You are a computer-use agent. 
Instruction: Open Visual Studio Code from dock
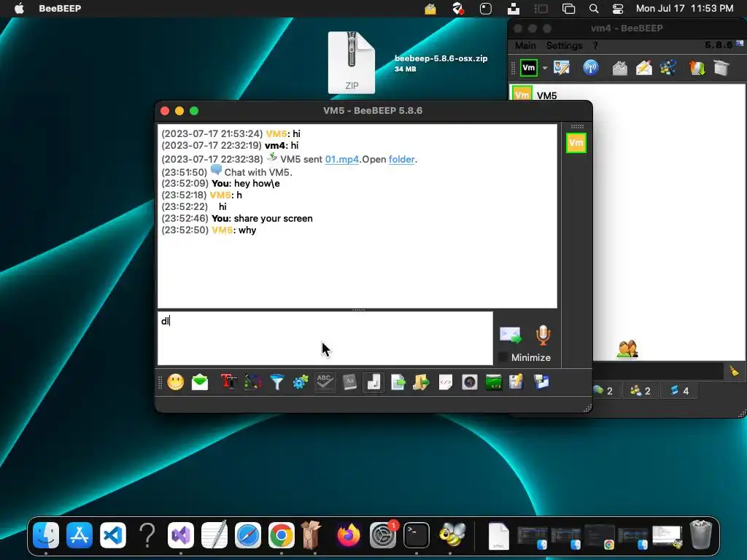pos(113,535)
